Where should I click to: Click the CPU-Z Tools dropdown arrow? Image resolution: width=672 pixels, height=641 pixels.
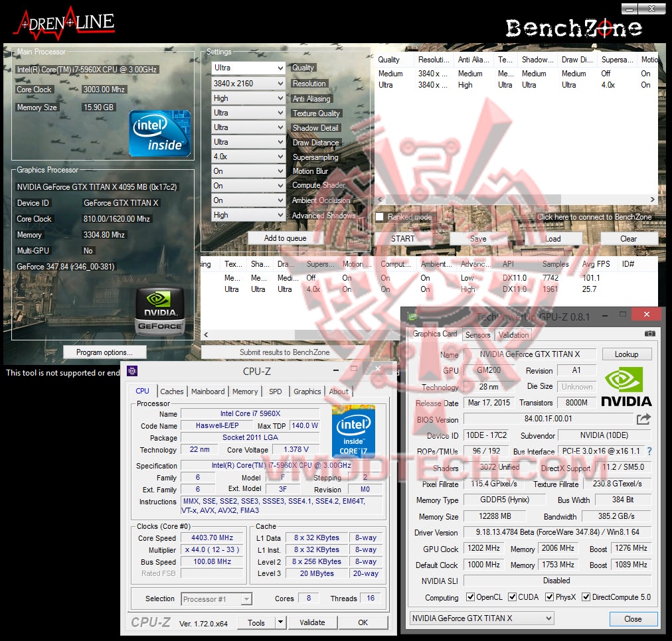point(280,622)
